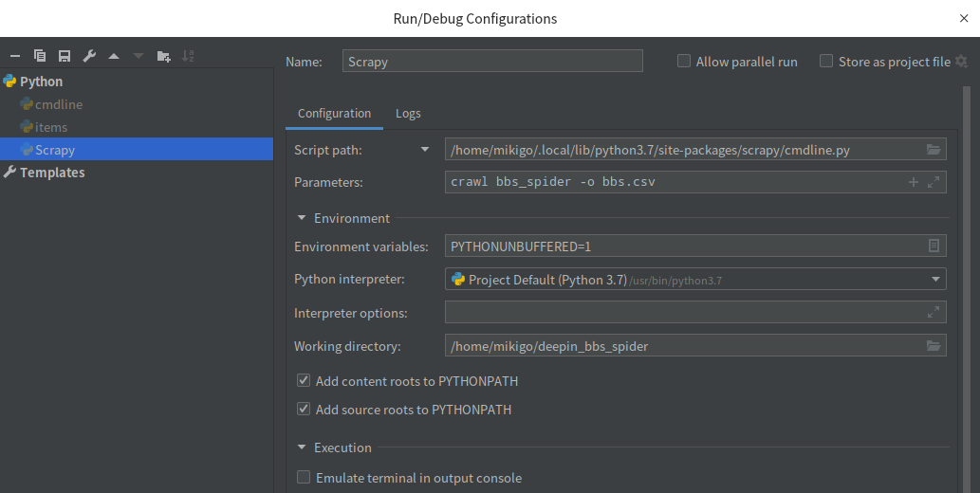Open edit templates wrench icon
The width and height of the screenshot is (980, 493).
tap(89, 56)
